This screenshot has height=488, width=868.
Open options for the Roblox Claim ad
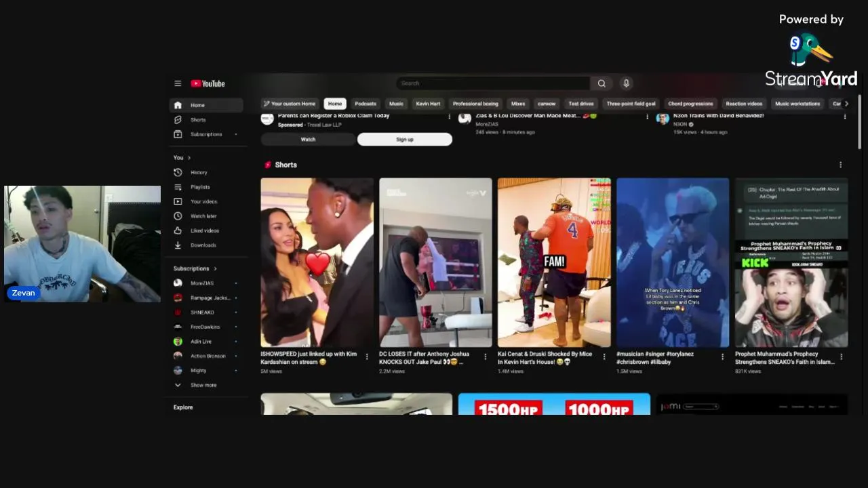tap(449, 117)
